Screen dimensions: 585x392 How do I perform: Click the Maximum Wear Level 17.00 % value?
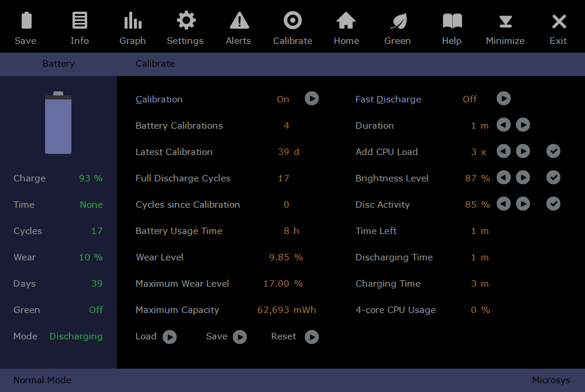[x=283, y=284]
